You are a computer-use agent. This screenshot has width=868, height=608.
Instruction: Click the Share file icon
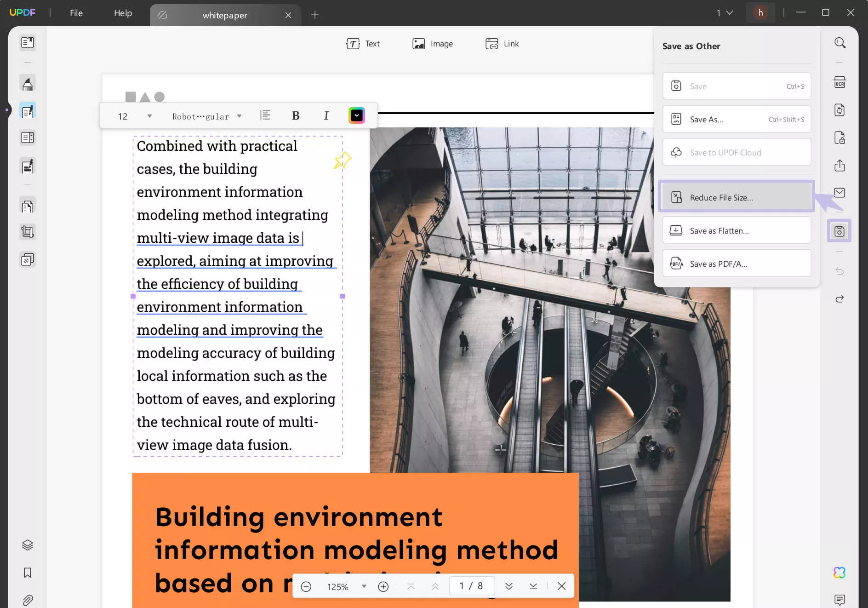(840, 166)
